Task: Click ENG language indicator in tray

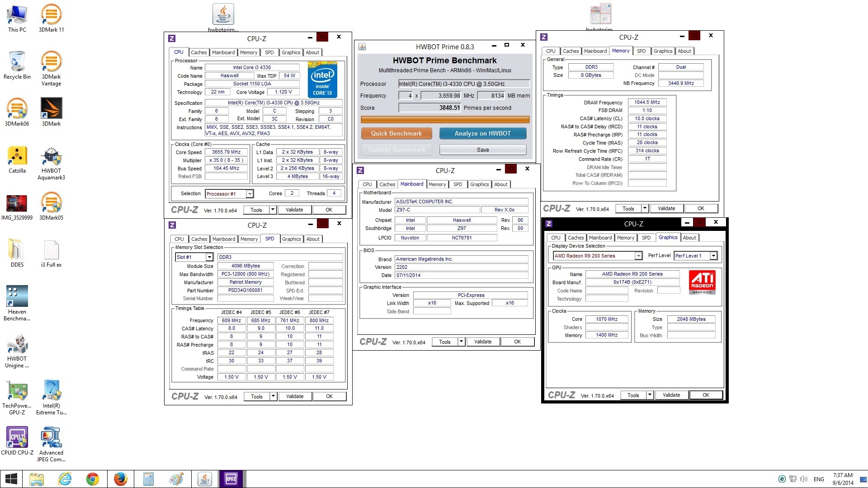Action: click(x=819, y=479)
